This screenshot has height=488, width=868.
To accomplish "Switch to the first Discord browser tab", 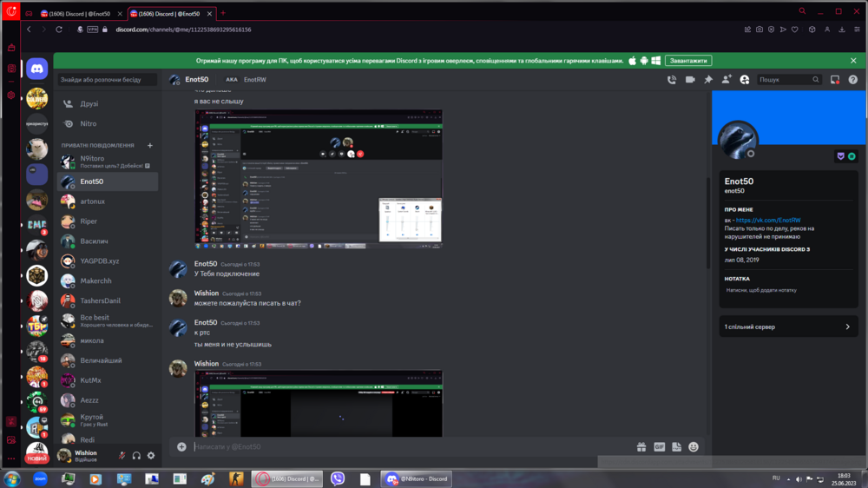I will pos(79,13).
